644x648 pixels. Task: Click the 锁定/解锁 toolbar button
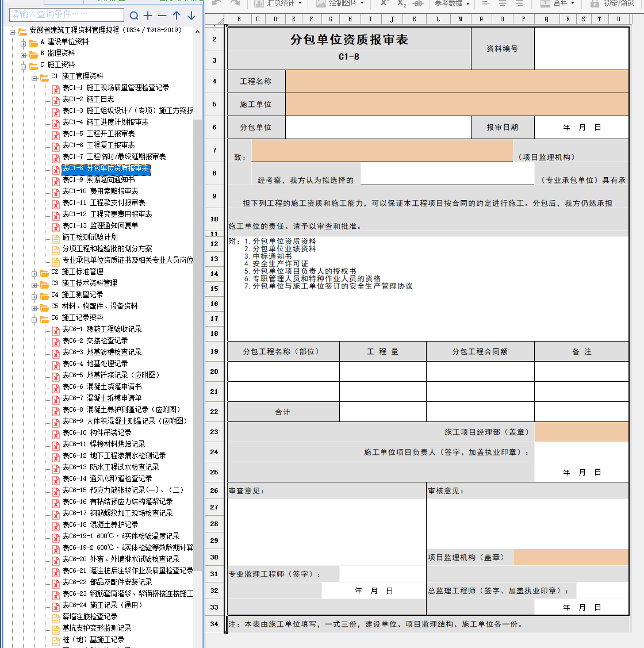click(613, 3)
